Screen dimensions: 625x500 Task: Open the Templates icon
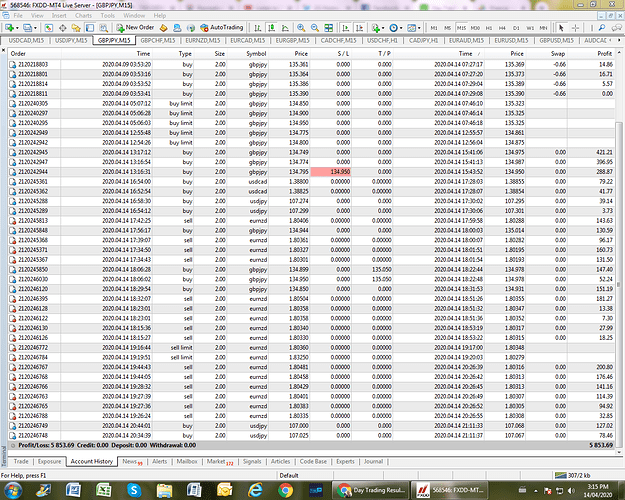point(411,28)
